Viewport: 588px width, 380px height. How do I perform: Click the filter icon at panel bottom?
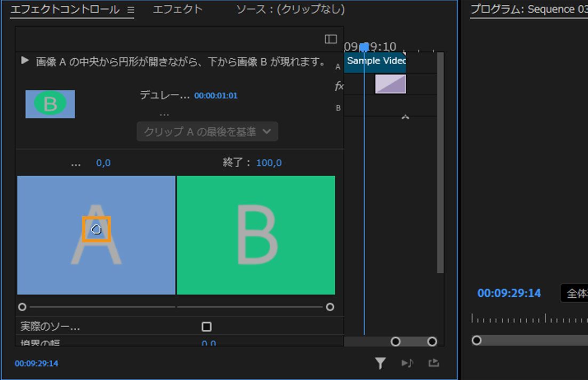point(380,363)
